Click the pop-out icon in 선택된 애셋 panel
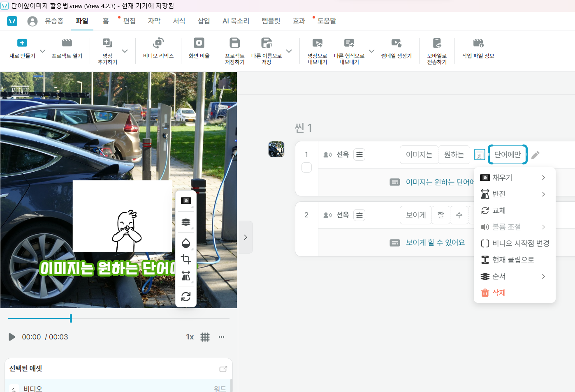 (223, 369)
